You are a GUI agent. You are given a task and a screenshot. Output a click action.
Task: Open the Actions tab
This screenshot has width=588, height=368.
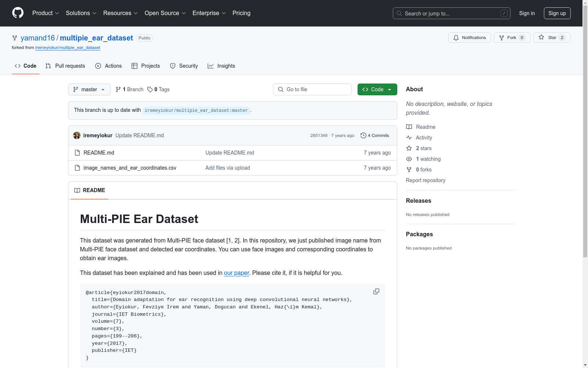[x=108, y=66]
